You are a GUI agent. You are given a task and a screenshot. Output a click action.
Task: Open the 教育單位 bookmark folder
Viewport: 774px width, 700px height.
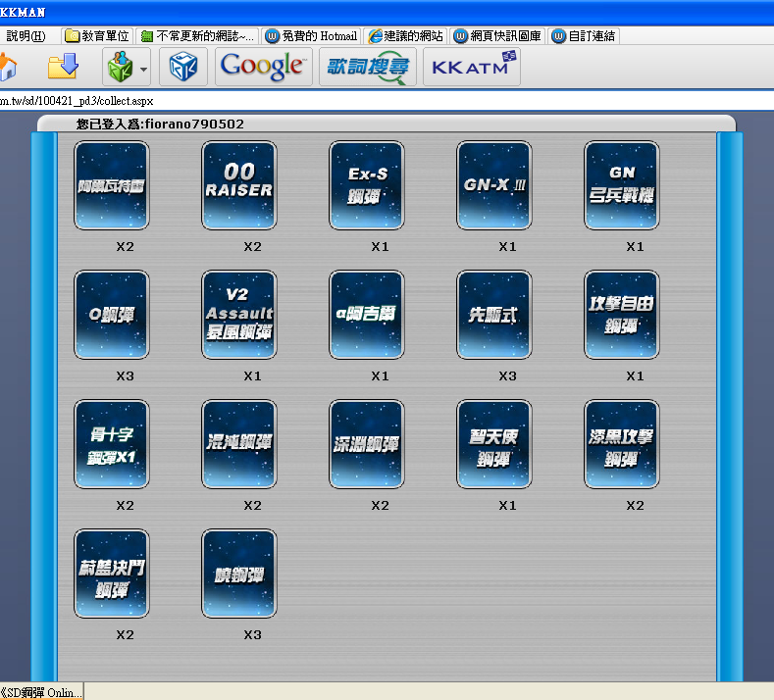pos(98,36)
